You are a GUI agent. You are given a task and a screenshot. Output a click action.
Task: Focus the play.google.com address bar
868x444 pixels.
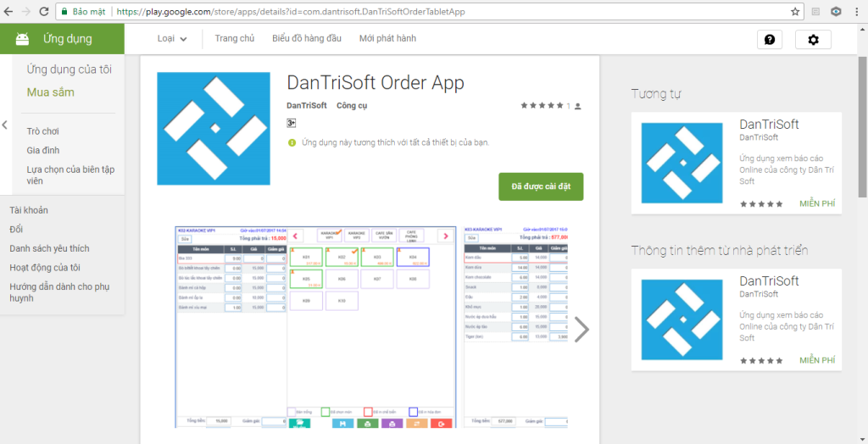(x=431, y=11)
